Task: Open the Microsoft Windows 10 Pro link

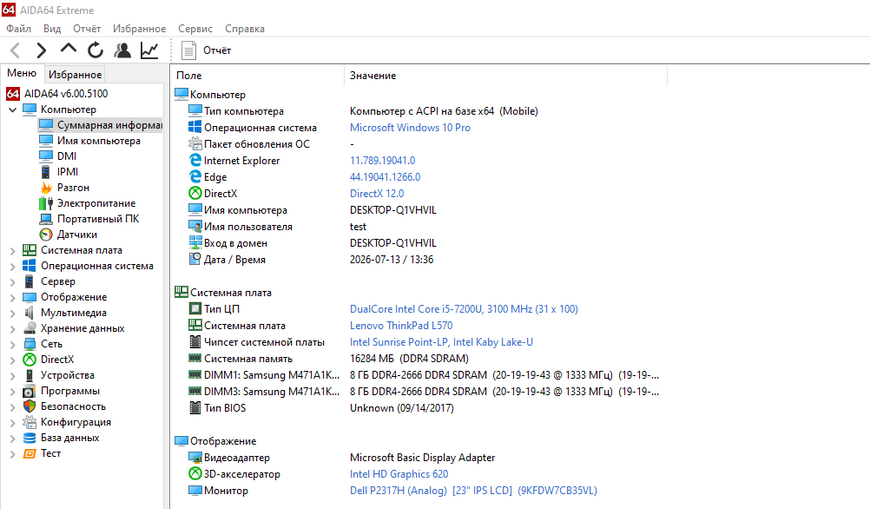Action: tap(410, 128)
